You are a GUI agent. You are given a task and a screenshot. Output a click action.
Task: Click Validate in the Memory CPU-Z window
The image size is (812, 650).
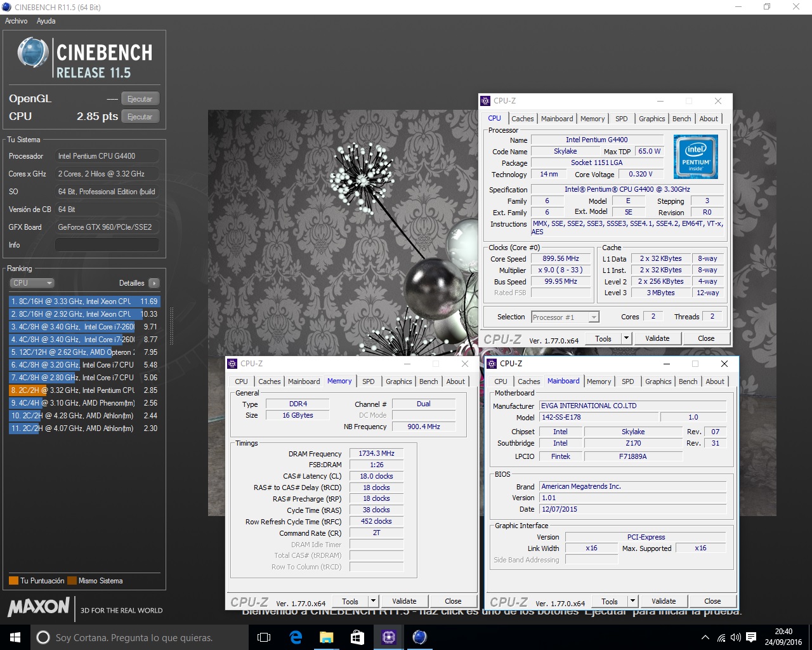[404, 601]
